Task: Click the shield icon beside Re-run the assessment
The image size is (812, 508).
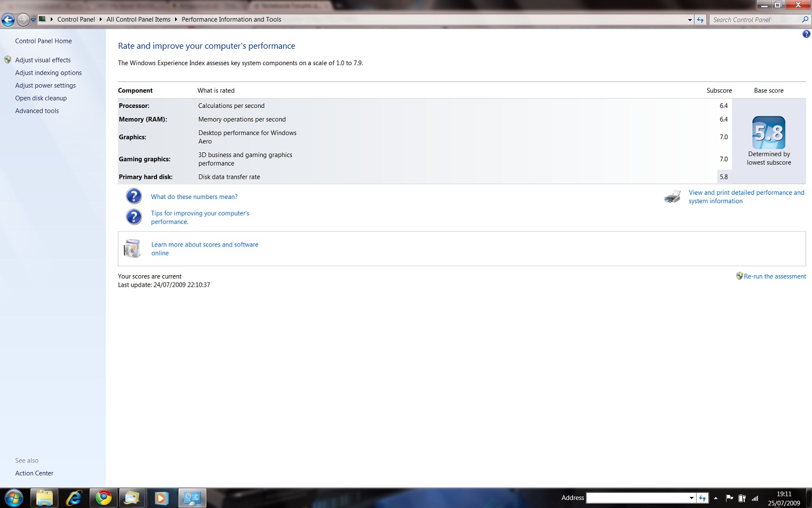Action: [x=740, y=276]
